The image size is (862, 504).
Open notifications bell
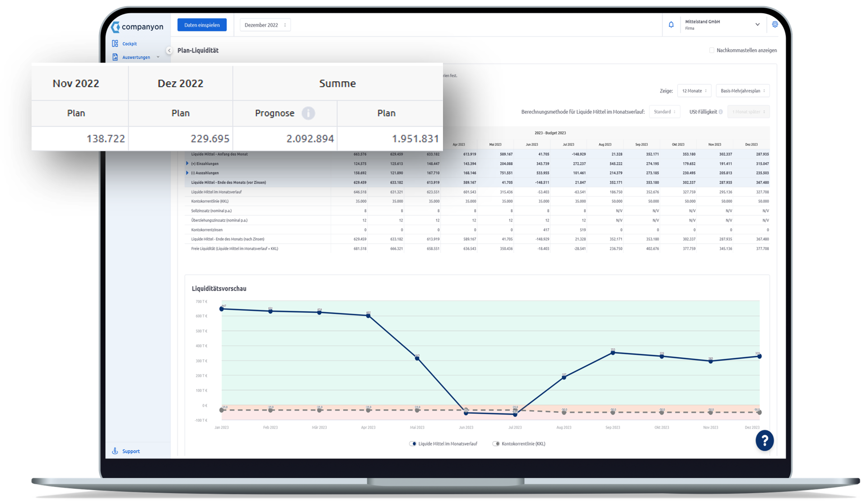click(x=671, y=25)
